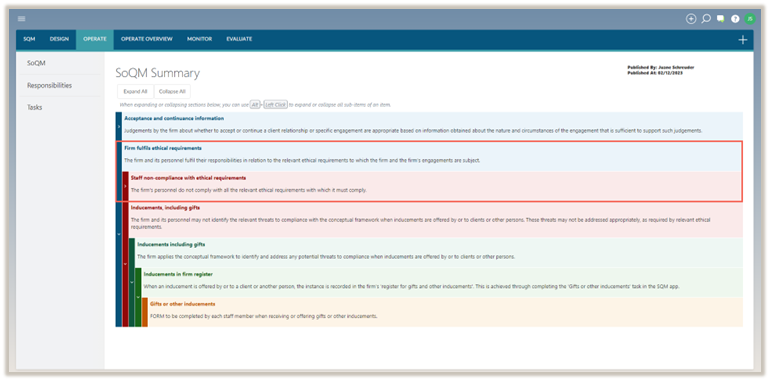Open the hamburger menu icon
The width and height of the screenshot is (770, 381).
pos(21,19)
